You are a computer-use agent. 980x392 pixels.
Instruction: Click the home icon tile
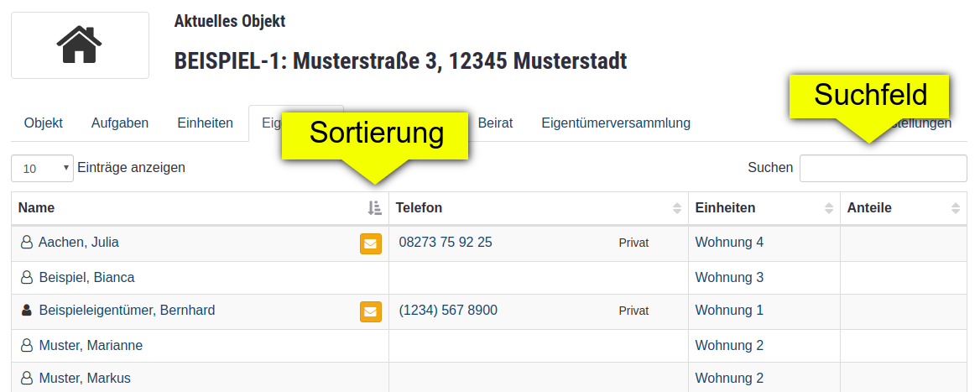click(x=80, y=45)
